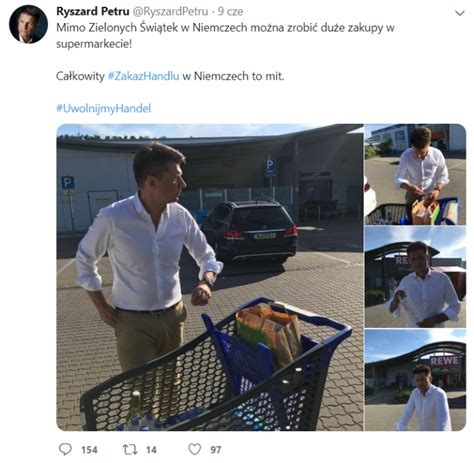
Task: Click the Ryszard Petru display name
Action: click(x=93, y=11)
